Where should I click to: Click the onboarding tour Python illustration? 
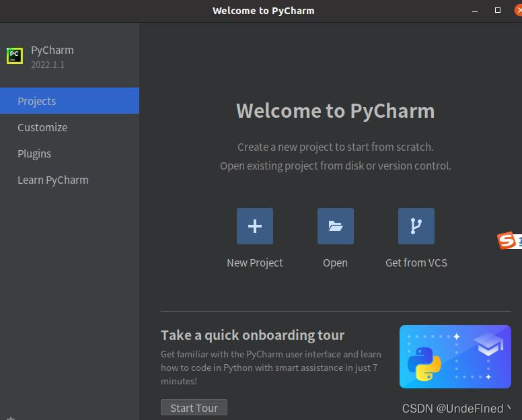[x=455, y=357]
